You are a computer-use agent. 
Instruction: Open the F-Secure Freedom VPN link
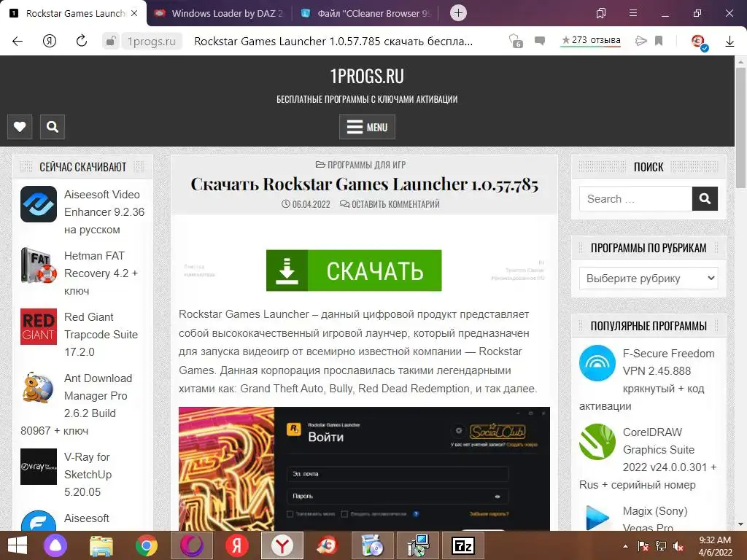pos(647,379)
